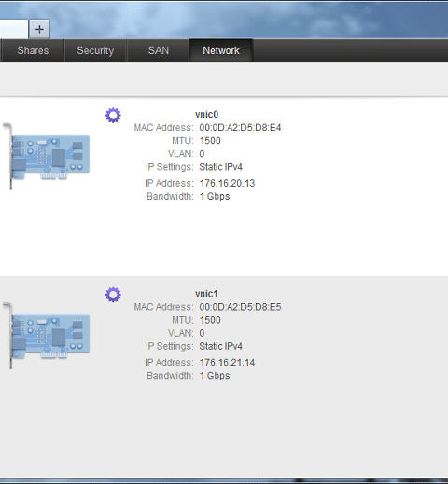Click the vnic1 interface name
Screen dimensions: 448x484
pos(207,294)
